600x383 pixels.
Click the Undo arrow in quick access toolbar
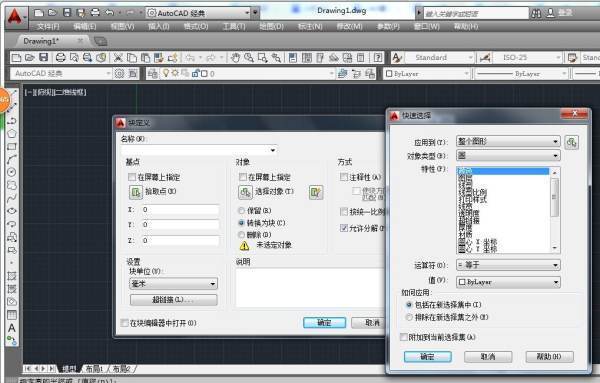coord(109,13)
